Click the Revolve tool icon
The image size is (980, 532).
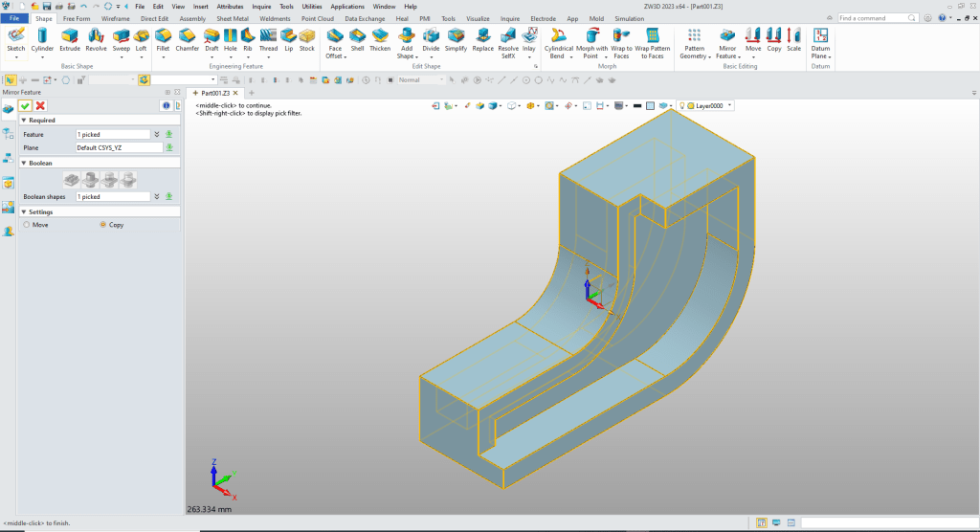(x=96, y=38)
